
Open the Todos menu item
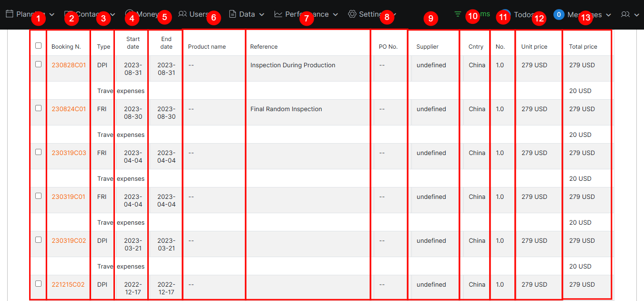pos(523,15)
